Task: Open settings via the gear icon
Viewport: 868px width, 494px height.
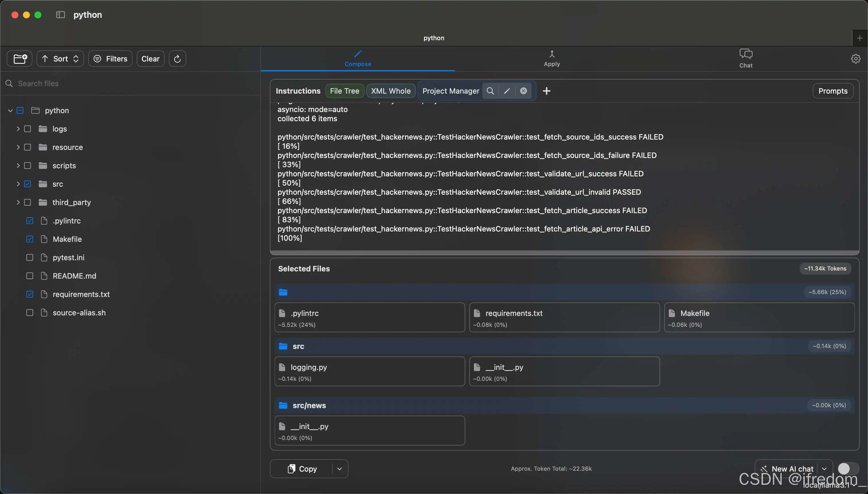Action: [x=855, y=59]
